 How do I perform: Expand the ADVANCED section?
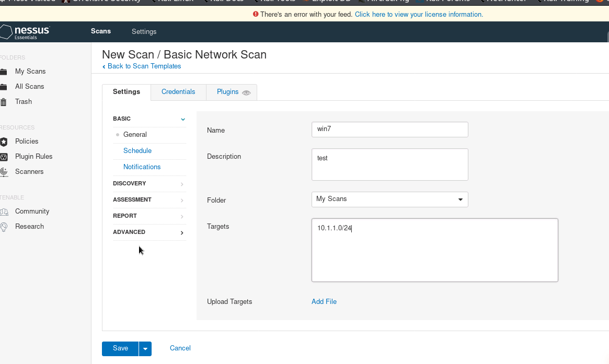[149, 232]
